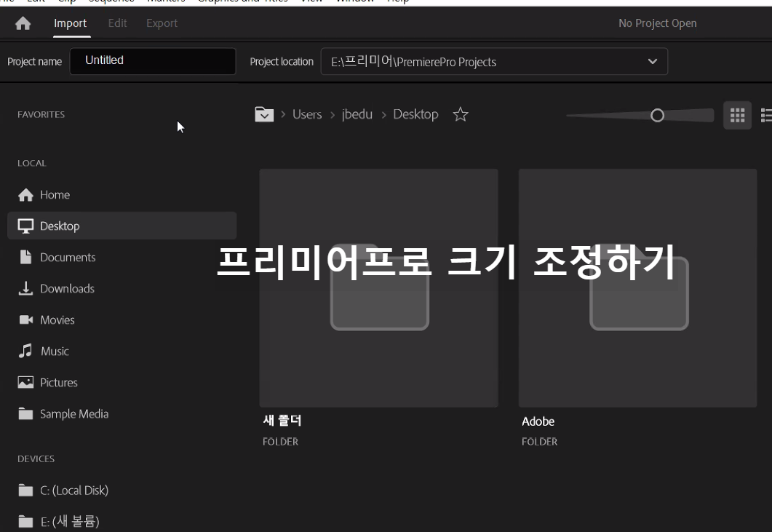Adjust the thumbnail size slider
The width and height of the screenshot is (772, 532).
coord(657,114)
